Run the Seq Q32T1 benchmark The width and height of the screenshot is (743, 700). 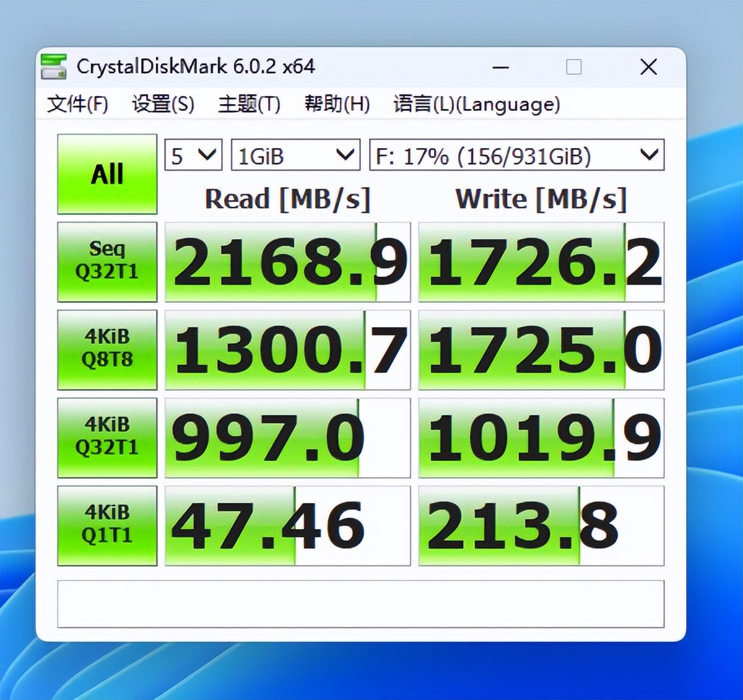107,262
